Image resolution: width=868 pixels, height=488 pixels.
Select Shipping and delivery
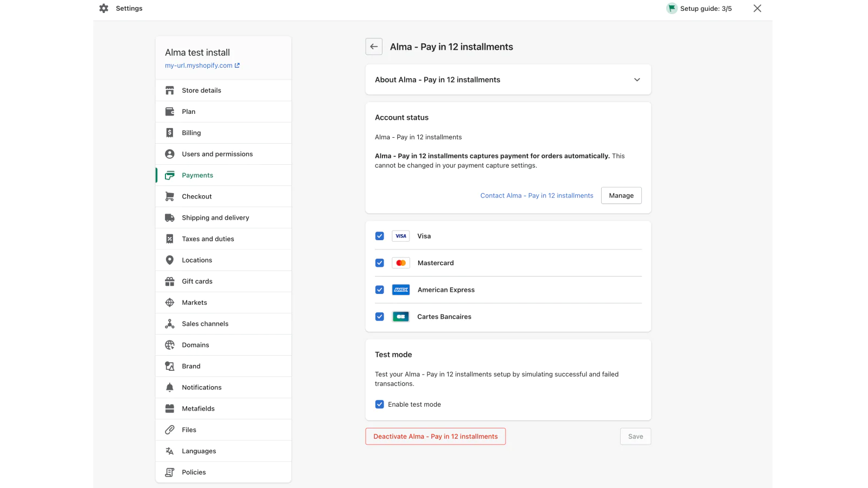click(x=224, y=217)
